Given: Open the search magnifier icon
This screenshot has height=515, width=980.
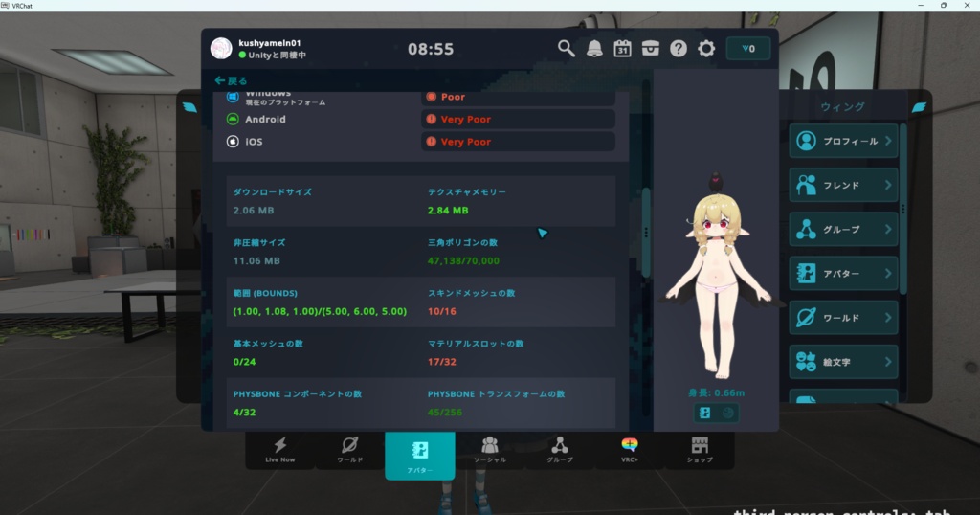Looking at the screenshot, I should tap(567, 48).
